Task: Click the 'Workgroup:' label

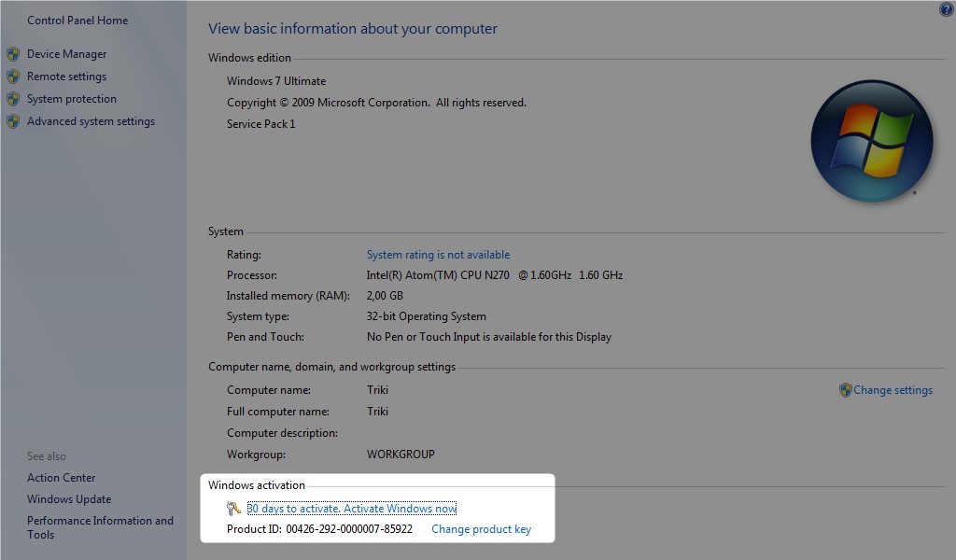Action: click(256, 454)
